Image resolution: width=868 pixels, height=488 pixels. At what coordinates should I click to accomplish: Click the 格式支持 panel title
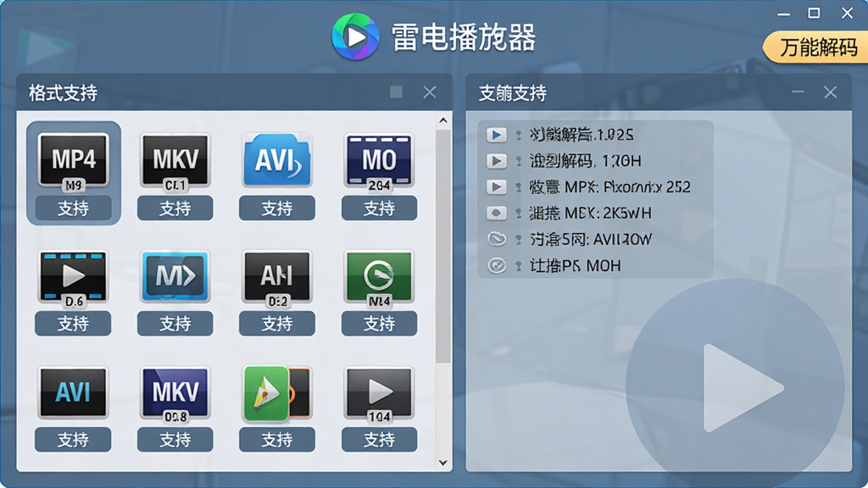pos(63,92)
